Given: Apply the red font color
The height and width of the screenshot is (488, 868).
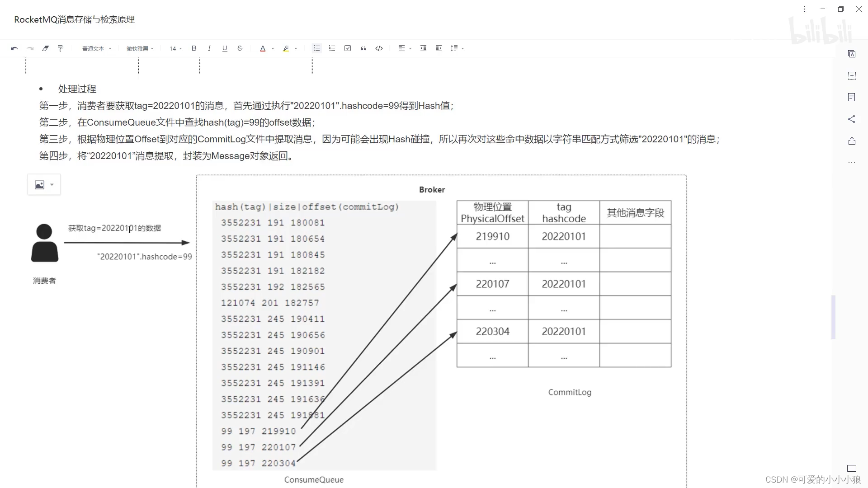Looking at the screenshot, I should (x=263, y=48).
